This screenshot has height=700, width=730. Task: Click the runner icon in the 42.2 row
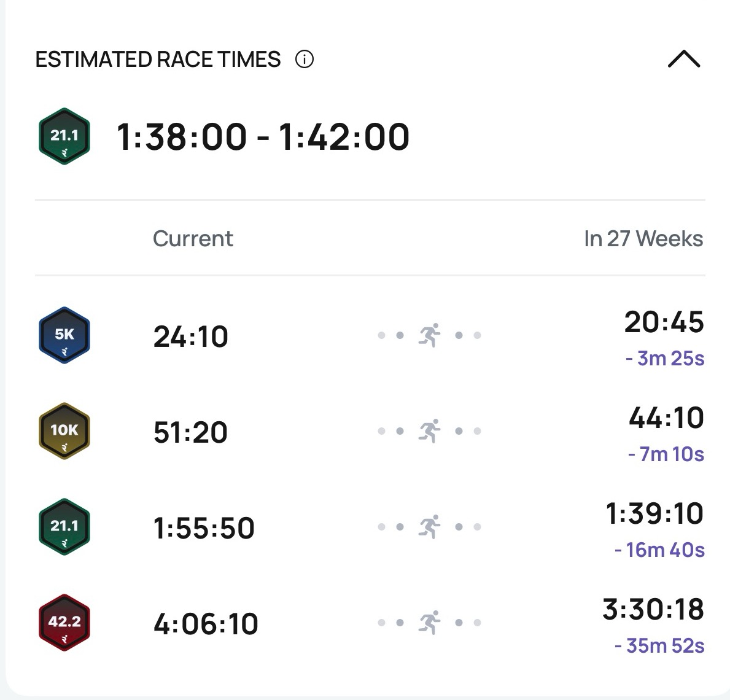(430, 623)
